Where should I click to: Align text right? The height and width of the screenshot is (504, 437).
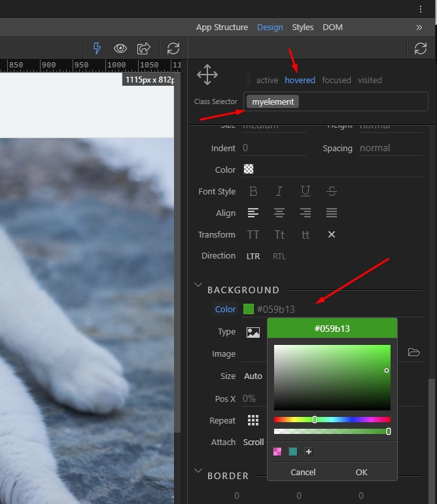tap(306, 213)
